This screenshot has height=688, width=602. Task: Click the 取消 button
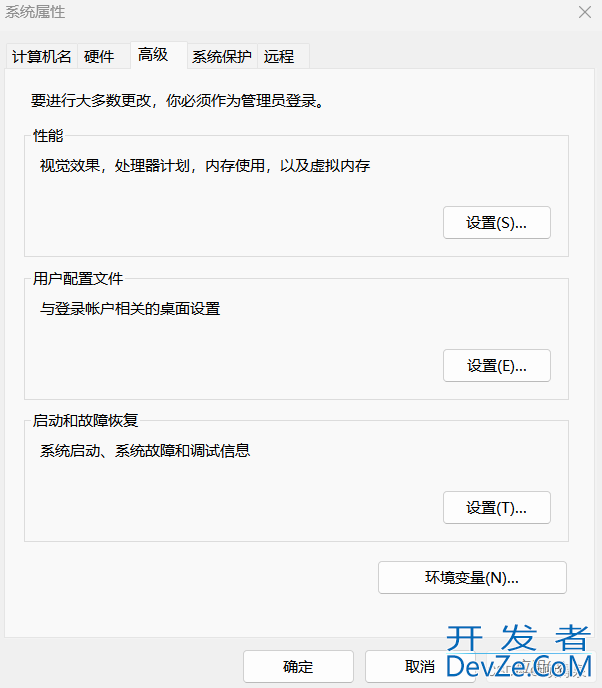pos(420,666)
